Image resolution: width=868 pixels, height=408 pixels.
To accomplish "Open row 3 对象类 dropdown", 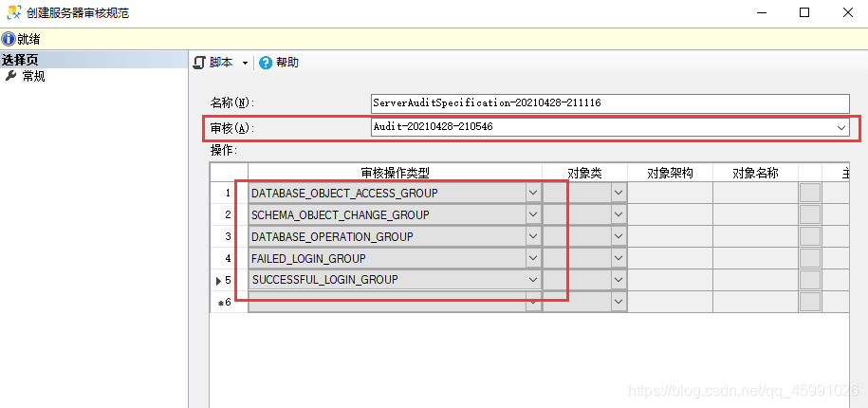I will pyautogui.click(x=619, y=236).
